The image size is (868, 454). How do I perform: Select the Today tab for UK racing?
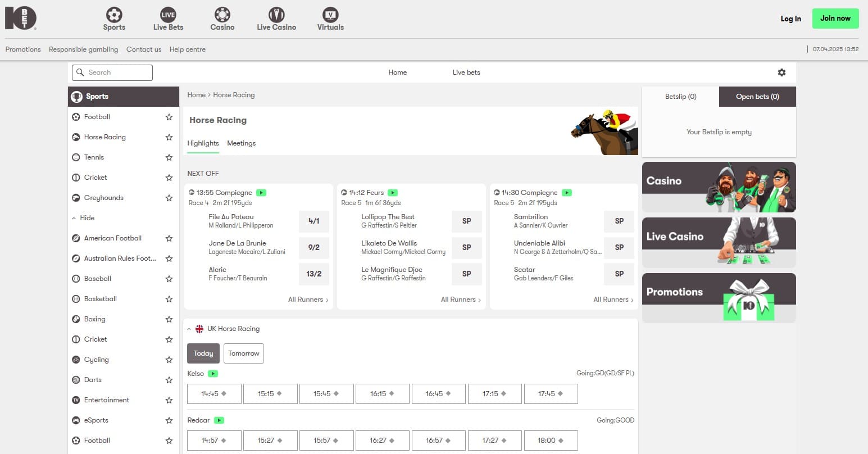[x=203, y=353]
